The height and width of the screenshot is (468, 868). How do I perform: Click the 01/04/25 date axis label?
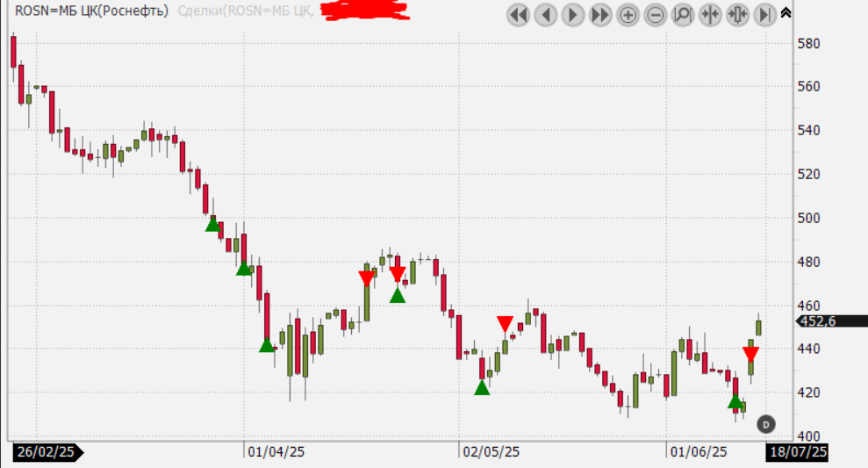[276, 452]
